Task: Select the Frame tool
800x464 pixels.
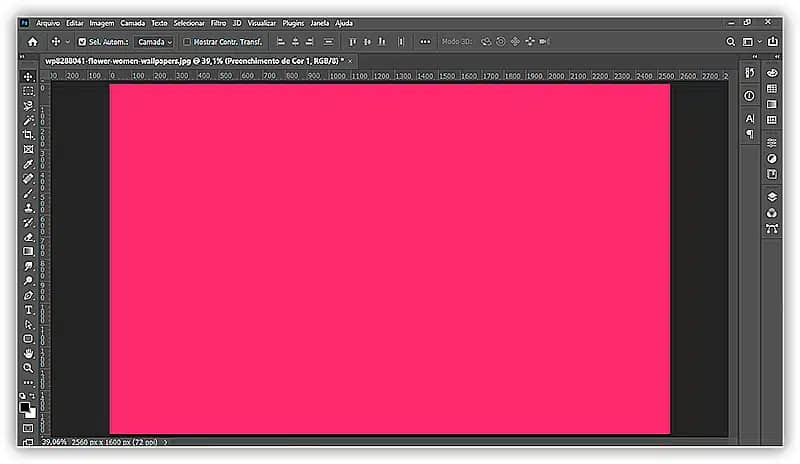Action: tap(28, 150)
